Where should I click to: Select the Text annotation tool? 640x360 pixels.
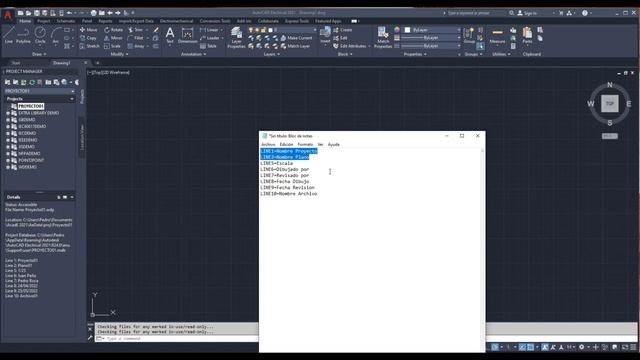tap(170, 35)
